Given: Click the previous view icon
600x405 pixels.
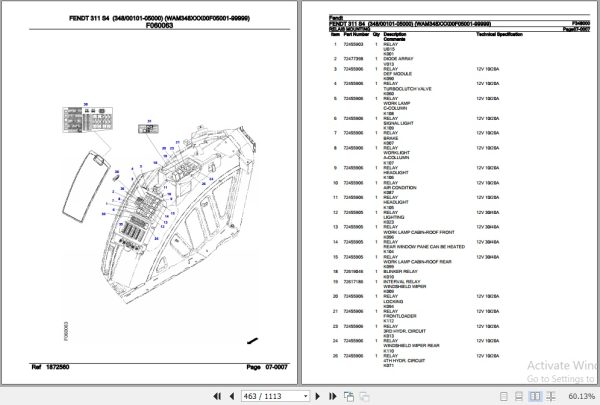Looking at the screenshot, I should 349,397.
